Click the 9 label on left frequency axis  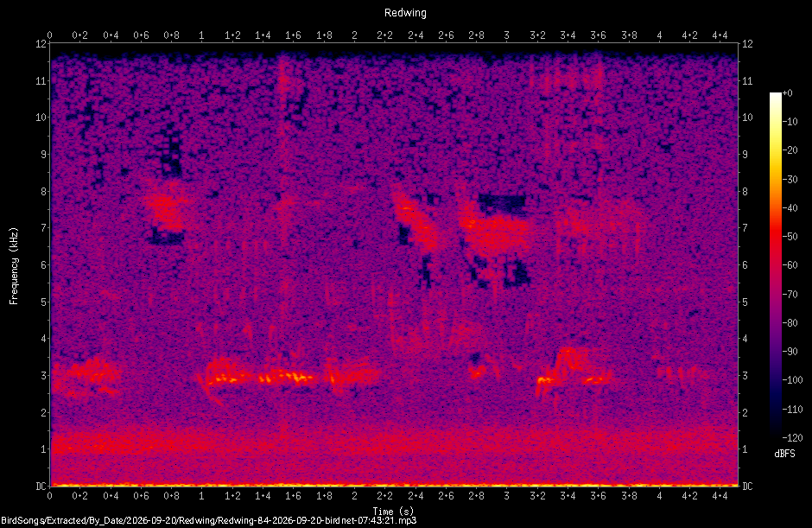(43, 155)
